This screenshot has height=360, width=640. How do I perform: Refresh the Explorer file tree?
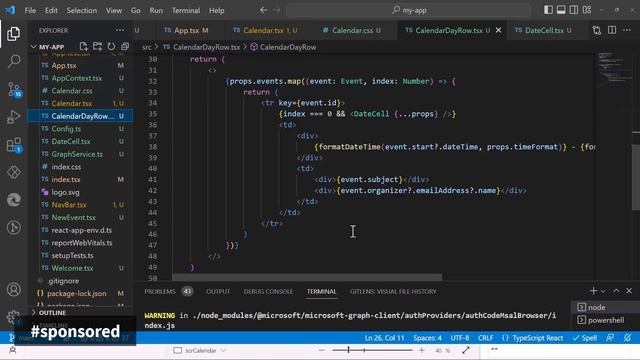(x=111, y=47)
